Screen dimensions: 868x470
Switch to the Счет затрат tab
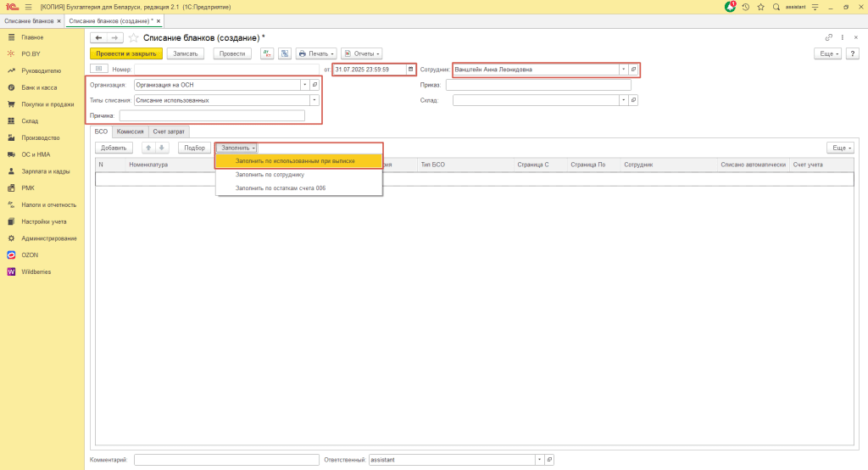169,131
